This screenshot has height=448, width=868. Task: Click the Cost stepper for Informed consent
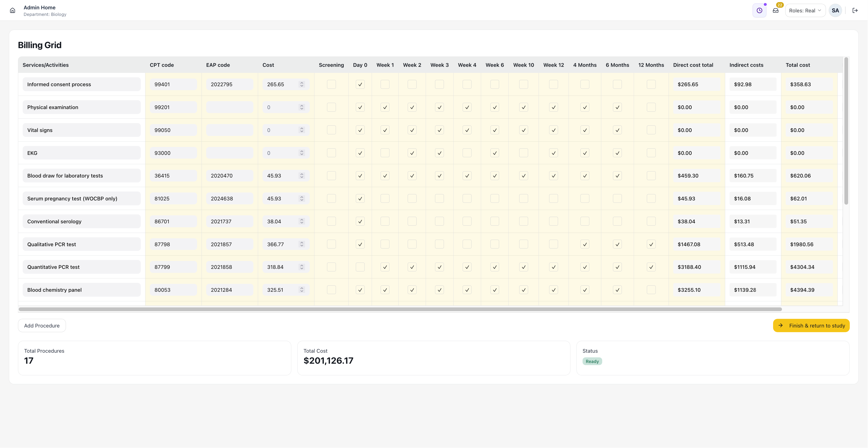(302, 85)
